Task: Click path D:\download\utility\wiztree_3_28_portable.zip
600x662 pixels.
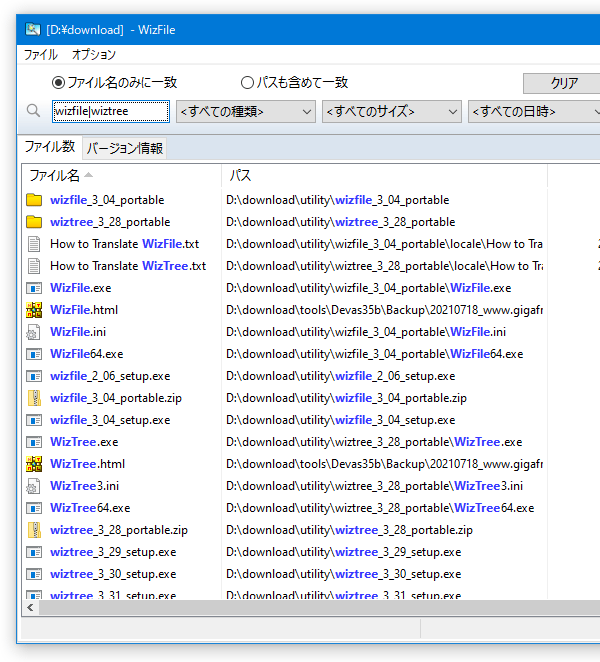Action: click(349, 530)
